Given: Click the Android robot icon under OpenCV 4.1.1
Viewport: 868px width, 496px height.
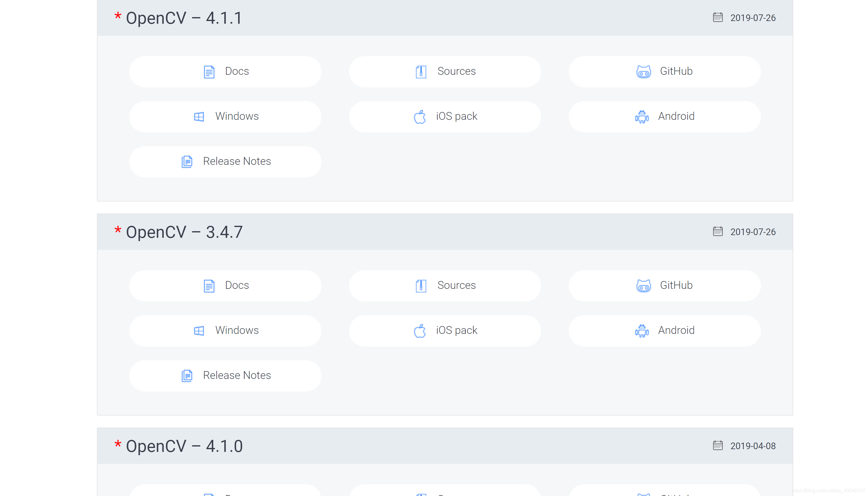Looking at the screenshot, I should [642, 117].
